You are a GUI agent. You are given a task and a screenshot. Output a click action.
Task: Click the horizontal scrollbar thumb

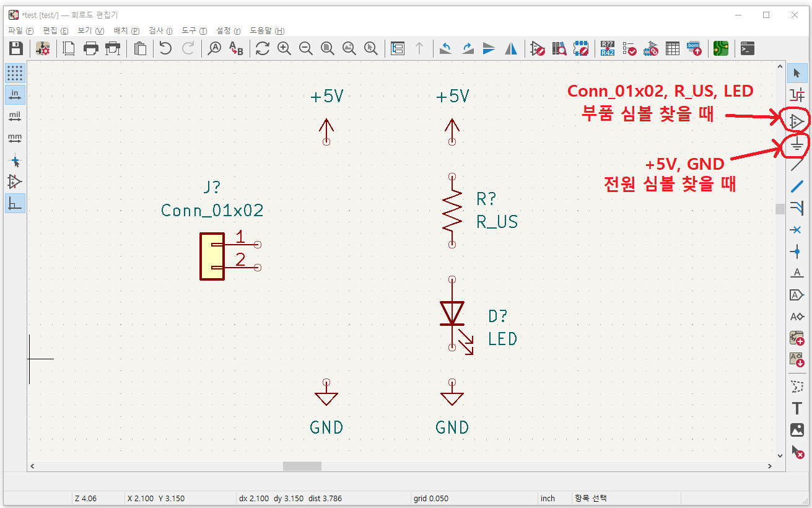pos(302,466)
